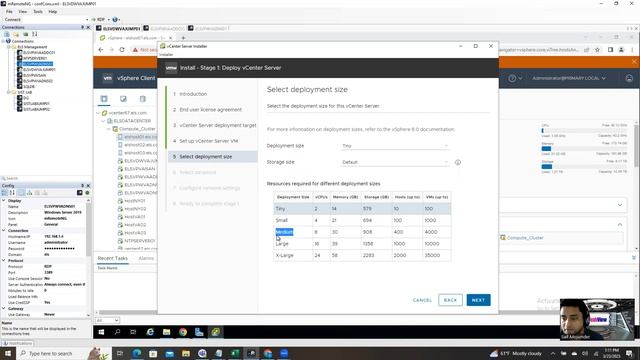
Task: Click the storage size info icon
Action: (458, 162)
